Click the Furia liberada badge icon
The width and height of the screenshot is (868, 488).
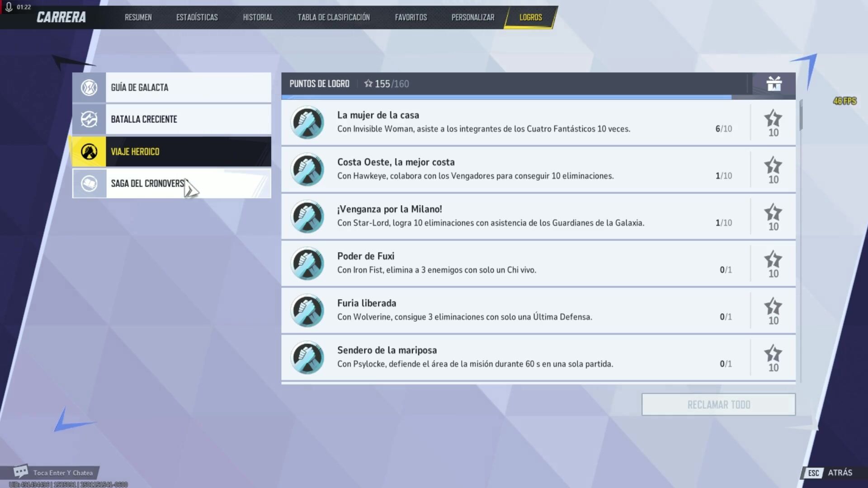coord(307,310)
